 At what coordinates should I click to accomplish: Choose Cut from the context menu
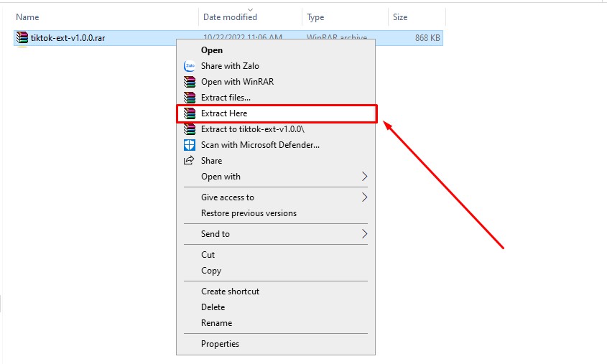click(x=208, y=255)
